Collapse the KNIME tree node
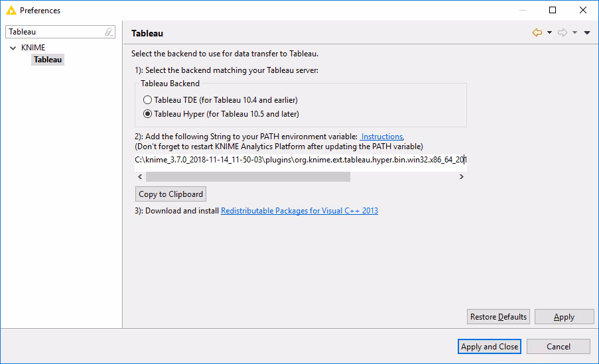 tap(13, 48)
